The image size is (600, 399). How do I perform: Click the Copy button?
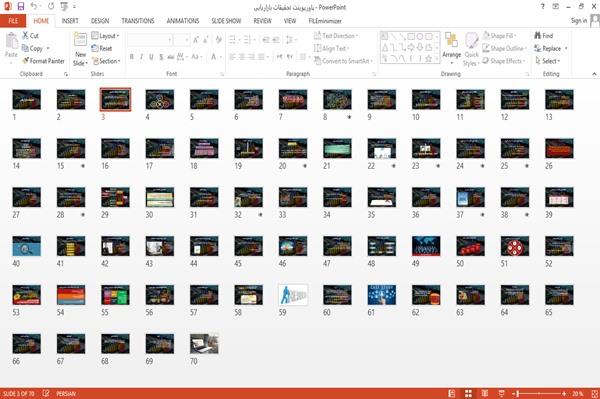[35, 48]
